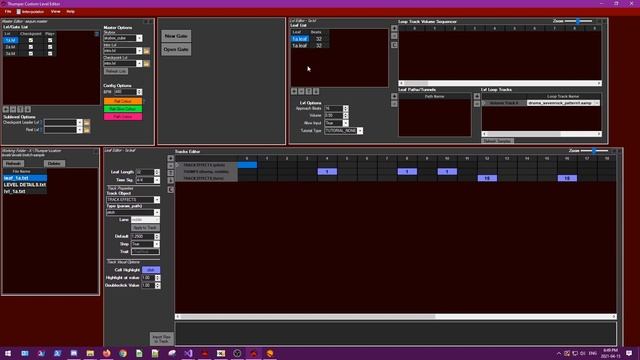Open File menu
Screen dimensions: 640x360
[x=8, y=11]
